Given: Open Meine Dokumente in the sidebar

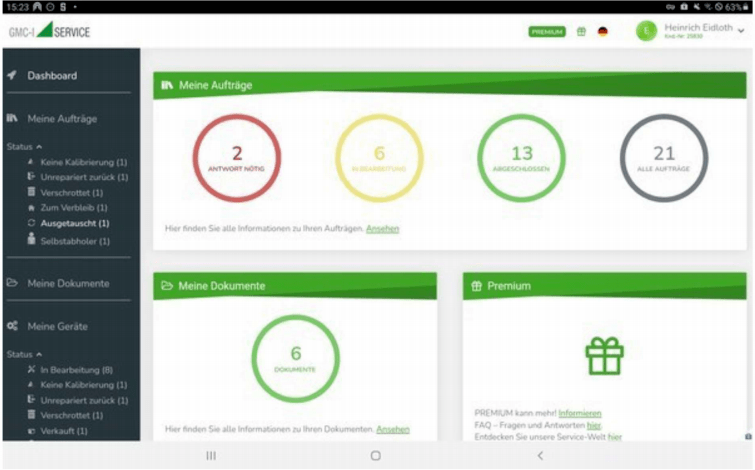Looking at the screenshot, I should point(68,284).
